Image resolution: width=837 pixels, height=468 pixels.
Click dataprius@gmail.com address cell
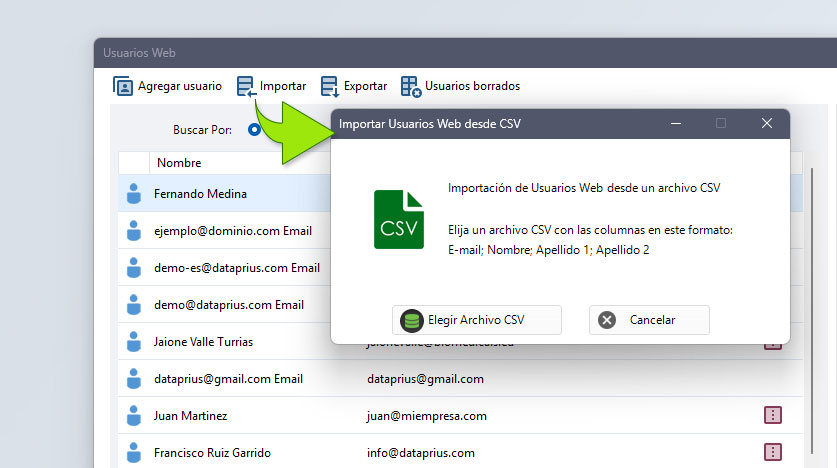pos(425,379)
